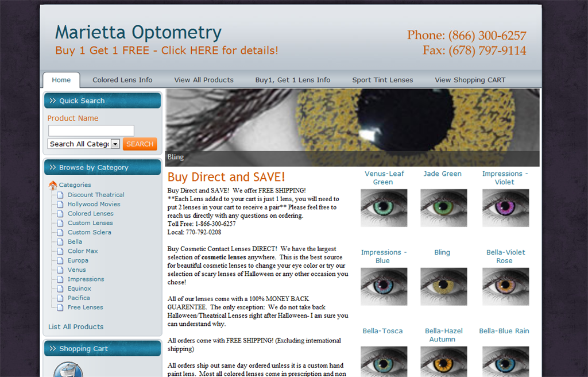View the Bella-Violet Rose lens image

pyautogui.click(x=505, y=286)
